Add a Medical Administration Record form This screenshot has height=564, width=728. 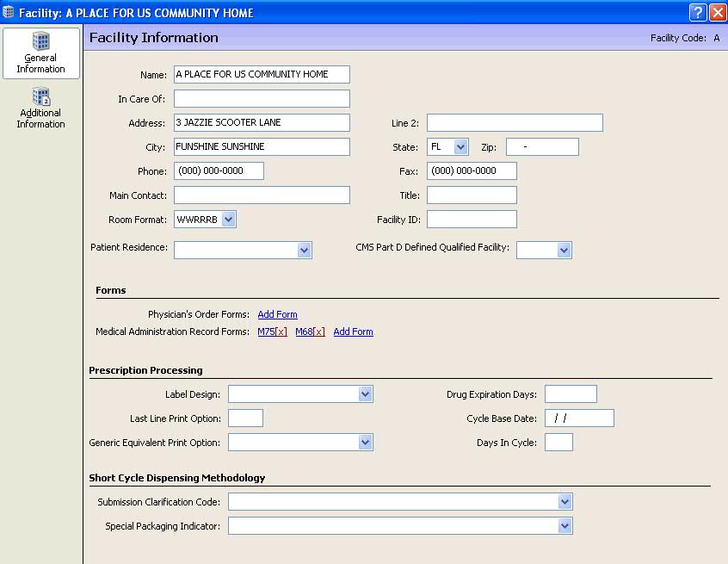coord(354,332)
